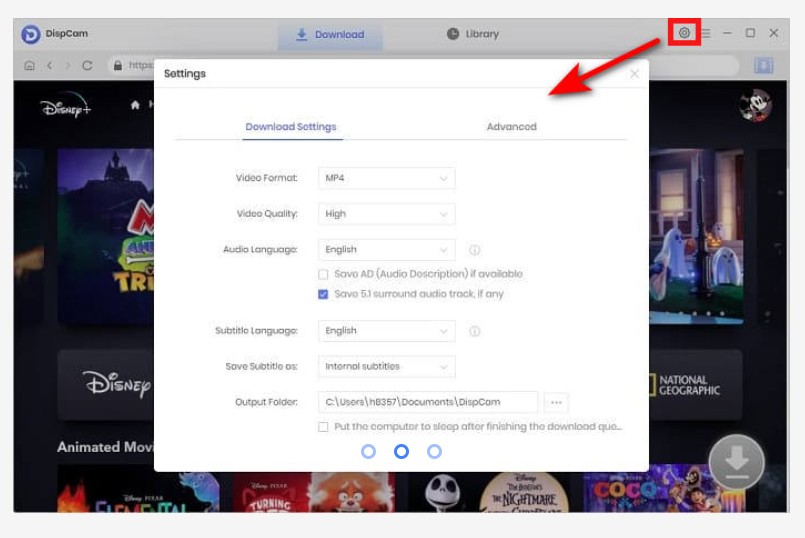The image size is (805, 538).
Task: Open the Mickey Mouse profile avatar
Action: click(x=755, y=106)
